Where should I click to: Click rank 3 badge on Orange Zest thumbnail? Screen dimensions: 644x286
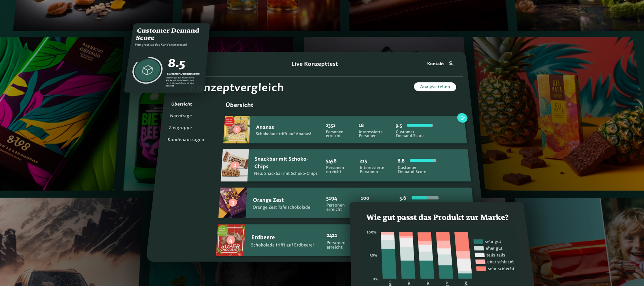click(x=233, y=203)
